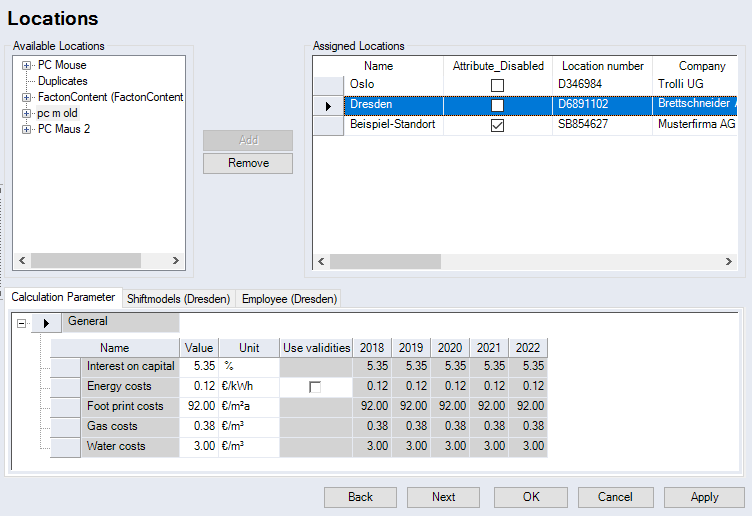
Task: Click row header next to Oslo
Action: (328, 85)
